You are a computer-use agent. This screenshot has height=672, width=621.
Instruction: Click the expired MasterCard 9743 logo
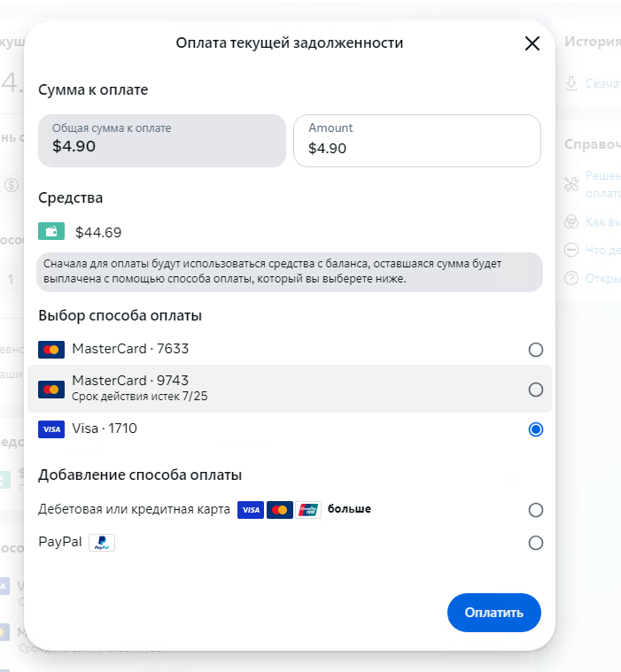click(51, 389)
